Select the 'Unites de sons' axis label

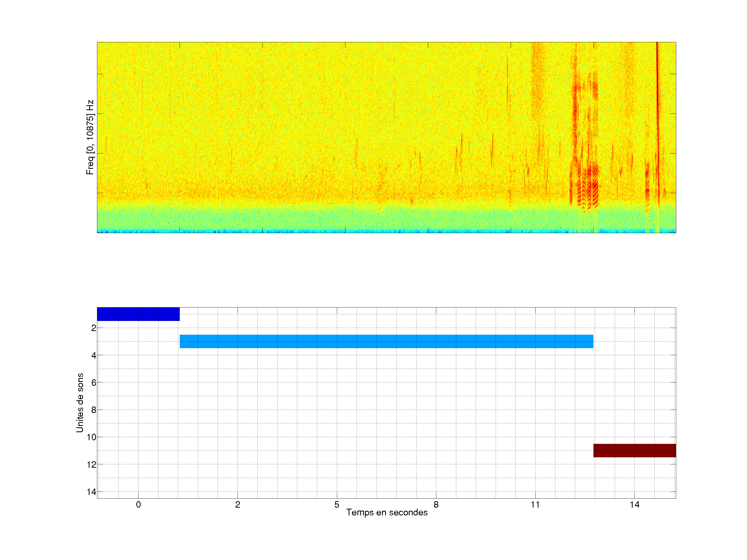point(80,403)
